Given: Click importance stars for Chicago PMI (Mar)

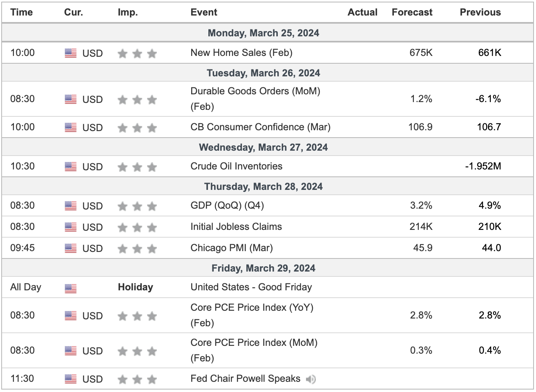Looking at the screenshot, I should tap(137, 249).
